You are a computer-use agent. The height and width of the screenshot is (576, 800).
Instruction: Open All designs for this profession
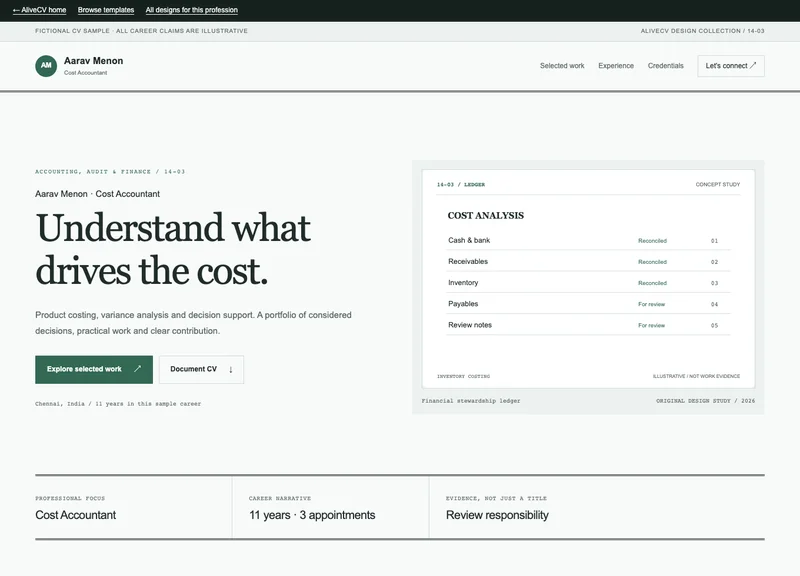pos(191,10)
